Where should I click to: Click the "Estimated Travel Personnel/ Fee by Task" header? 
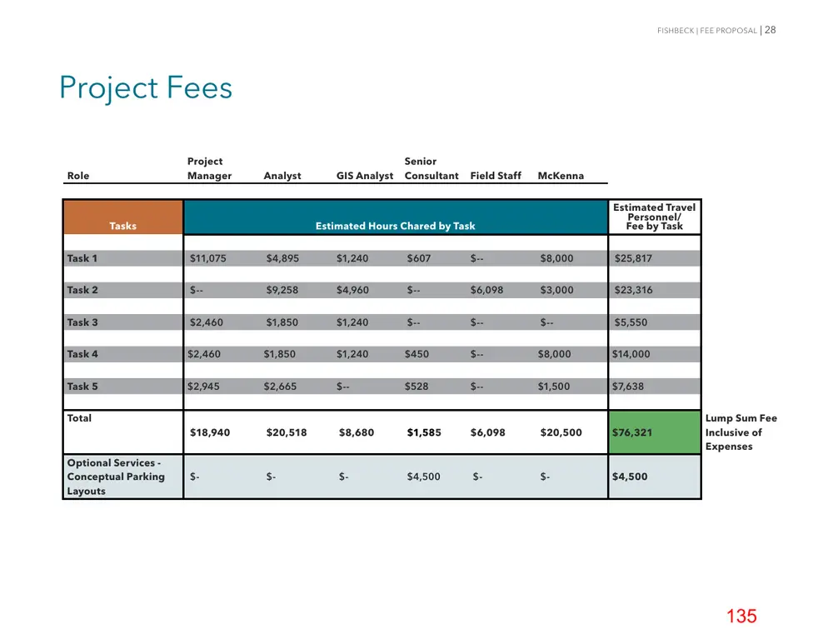pyautogui.click(x=655, y=217)
